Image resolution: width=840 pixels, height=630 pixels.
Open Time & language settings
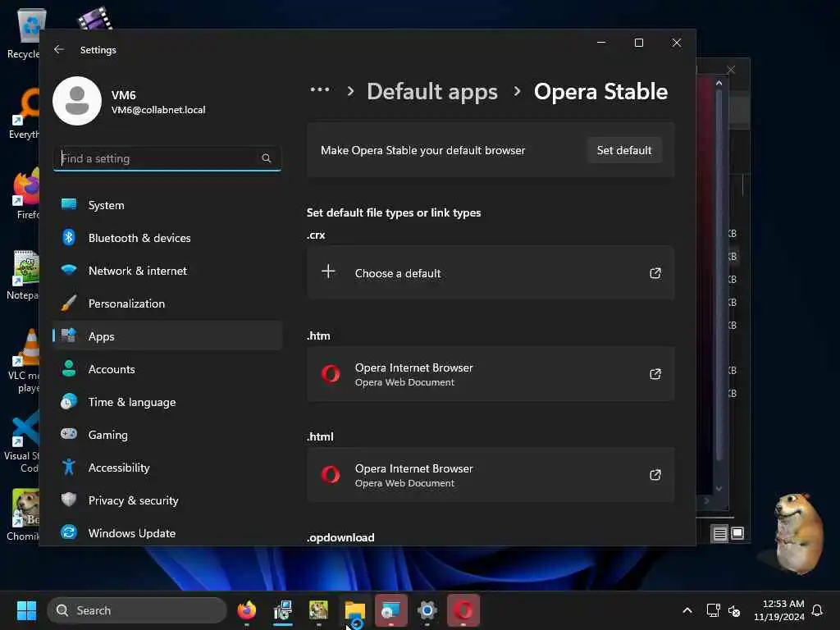pyautogui.click(x=167, y=402)
